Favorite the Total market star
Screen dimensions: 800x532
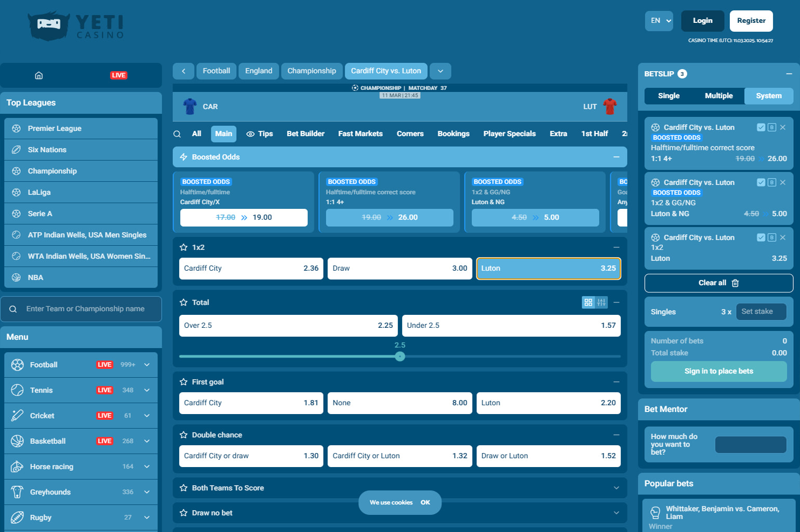point(183,302)
